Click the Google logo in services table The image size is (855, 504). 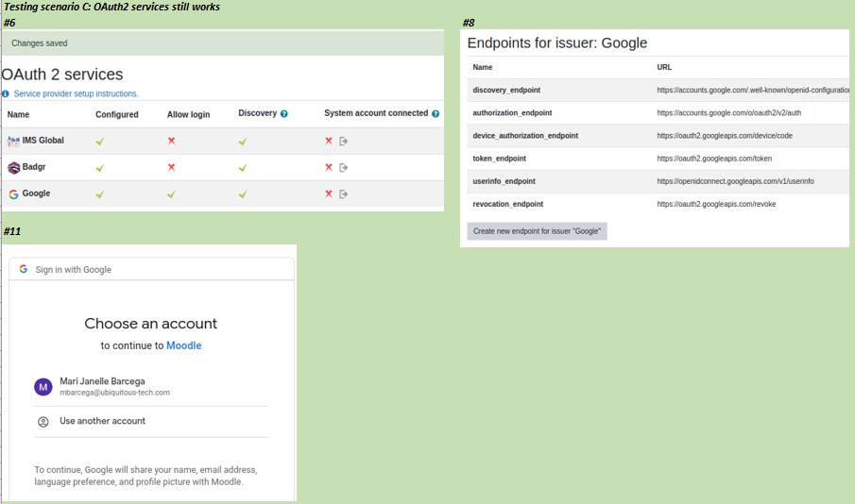click(13, 194)
